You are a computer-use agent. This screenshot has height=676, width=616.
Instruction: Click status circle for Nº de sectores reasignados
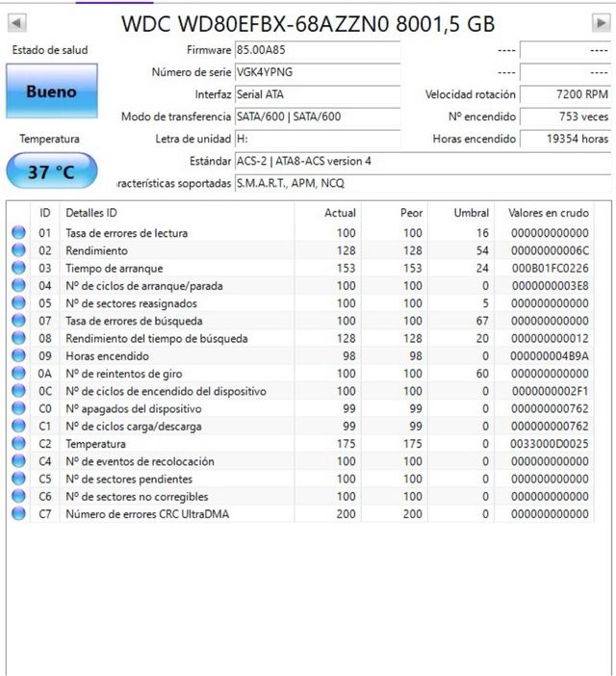(18, 303)
